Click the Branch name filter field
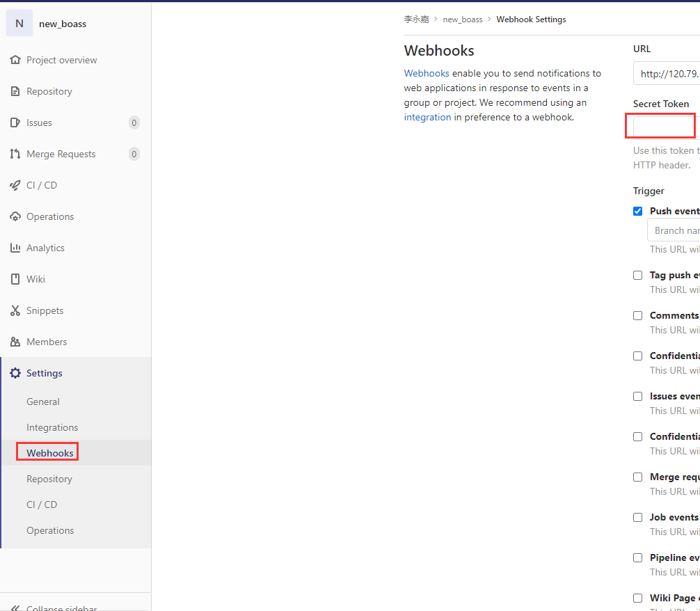The height and width of the screenshot is (611, 700). [x=674, y=230]
